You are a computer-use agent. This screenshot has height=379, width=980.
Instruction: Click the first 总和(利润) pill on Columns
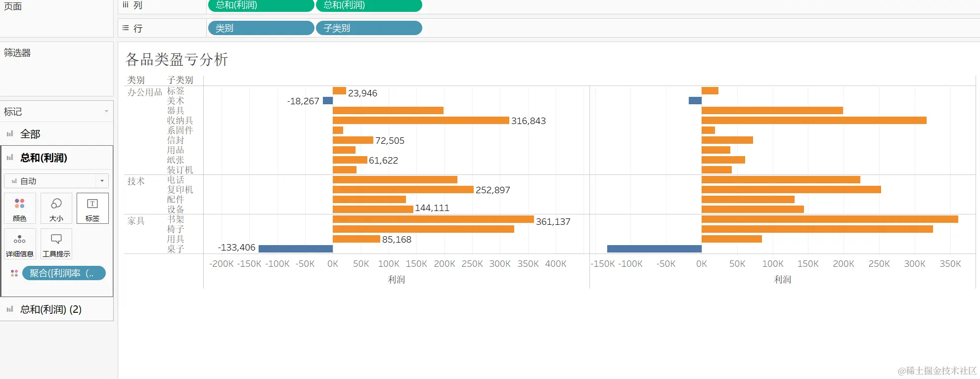coord(261,5)
